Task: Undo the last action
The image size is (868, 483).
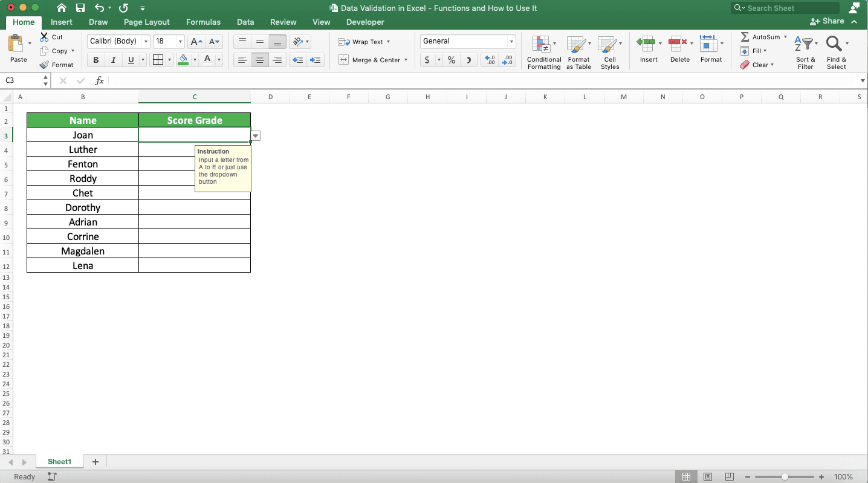Action: [100, 8]
